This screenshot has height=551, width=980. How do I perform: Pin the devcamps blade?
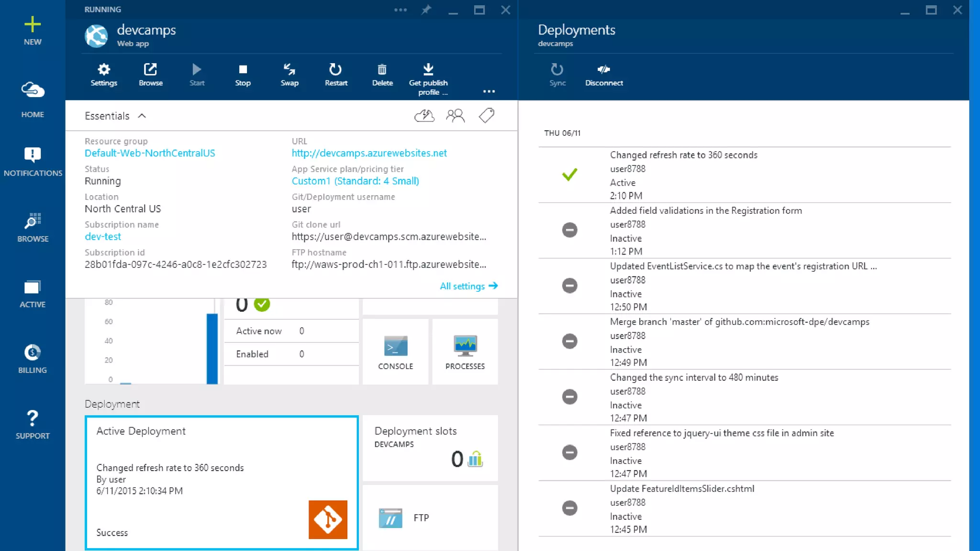click(x=426, y=10)
